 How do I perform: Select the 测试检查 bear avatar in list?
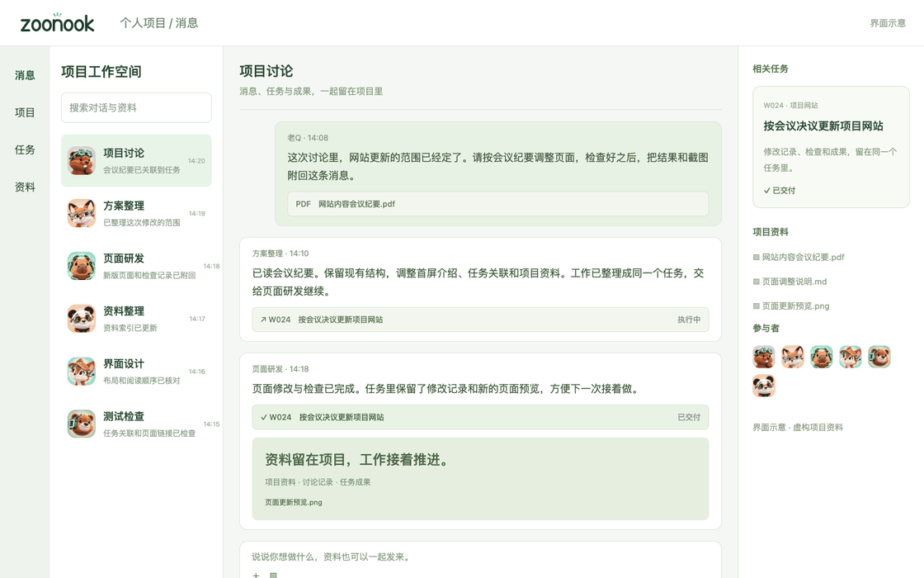click(82, 424)
